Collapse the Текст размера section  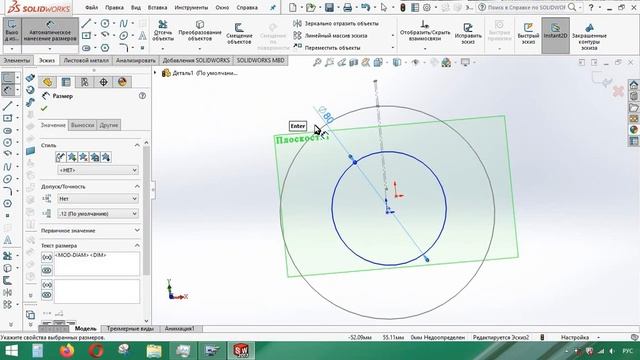coord(137,245)
